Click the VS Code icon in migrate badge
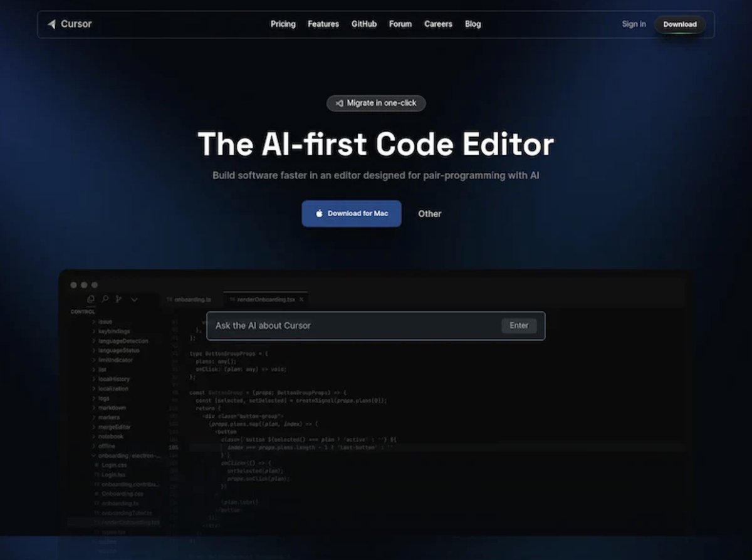The width and height of the screenshot is (752, 560). [339, 103]
